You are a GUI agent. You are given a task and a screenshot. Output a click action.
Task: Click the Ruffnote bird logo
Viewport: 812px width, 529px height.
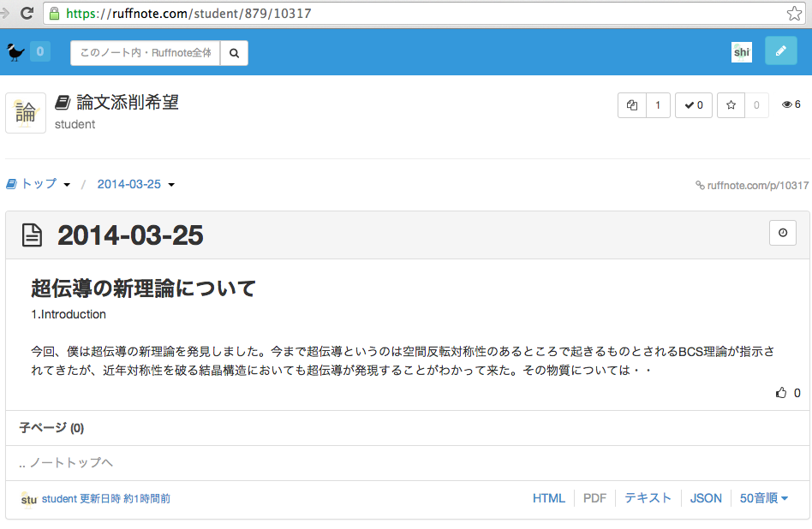[15, 52]
